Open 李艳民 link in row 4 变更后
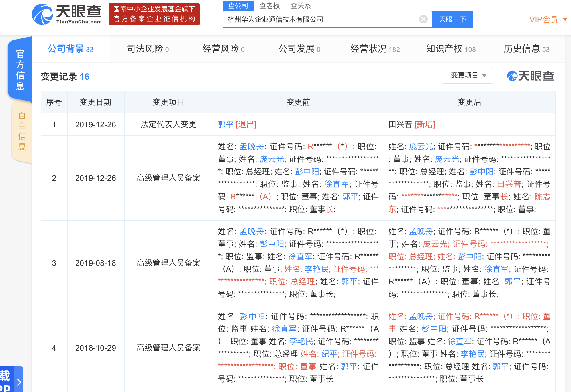Screen dimensions: 571x392 pos(473,354)
